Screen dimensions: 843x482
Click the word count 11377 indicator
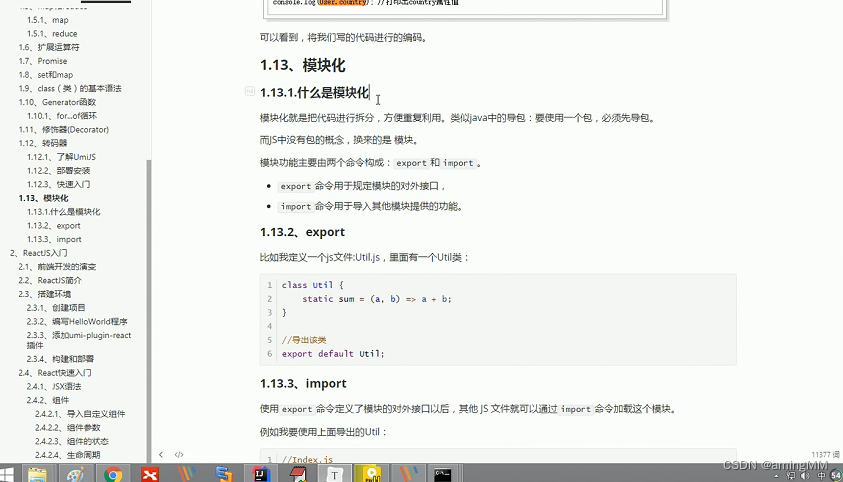(825, 455)
